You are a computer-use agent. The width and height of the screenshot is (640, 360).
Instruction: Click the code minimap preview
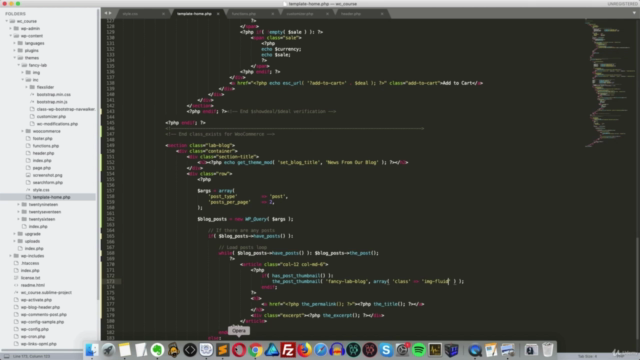coord(609,84)
